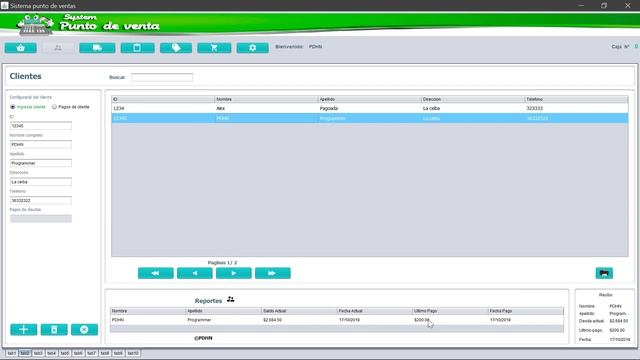Click the people icon beside Reportes
The image size is (640, 360).
pos(231,300)
